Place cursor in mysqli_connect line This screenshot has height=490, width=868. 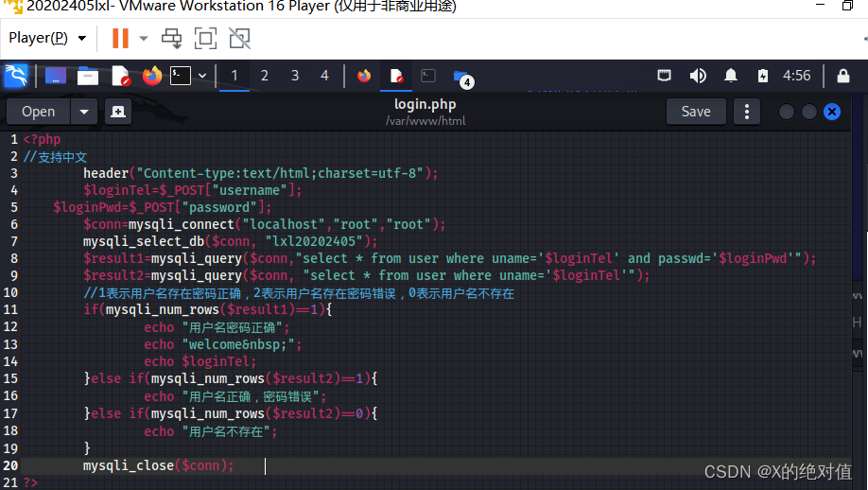265,225
